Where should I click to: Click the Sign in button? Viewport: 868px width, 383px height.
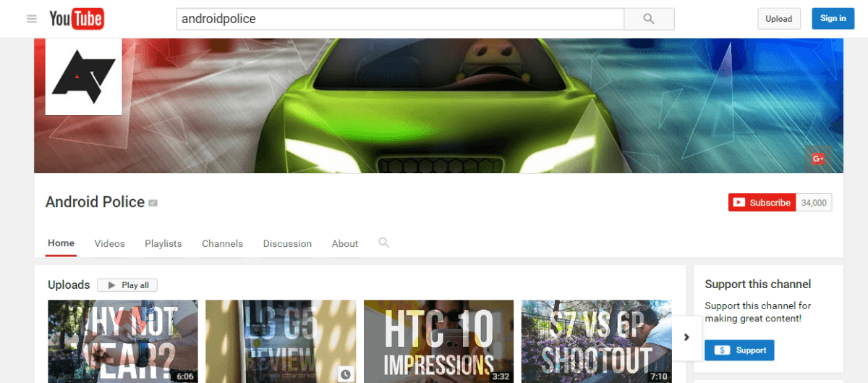pos(833,19)
